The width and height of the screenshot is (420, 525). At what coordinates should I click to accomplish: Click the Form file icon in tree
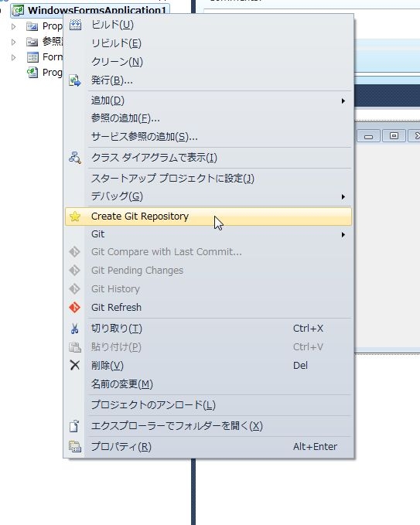(32, 57)
